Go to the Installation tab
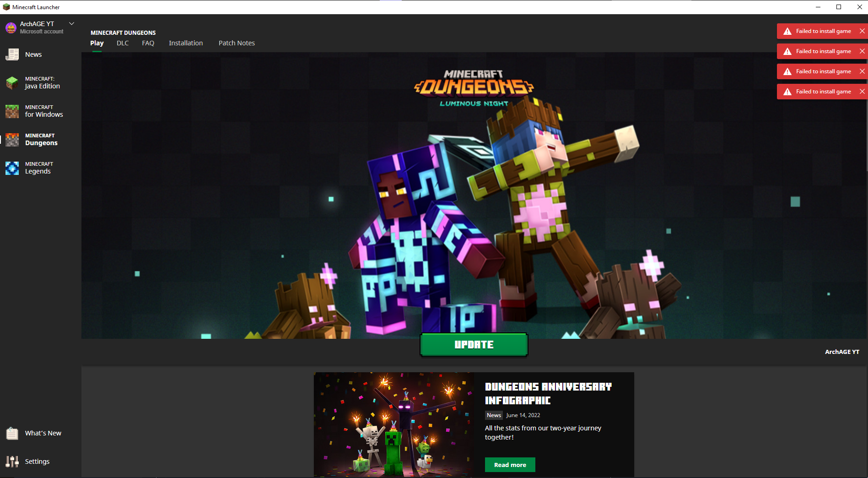This screenshot has height=478, width=868. (186, 43)
